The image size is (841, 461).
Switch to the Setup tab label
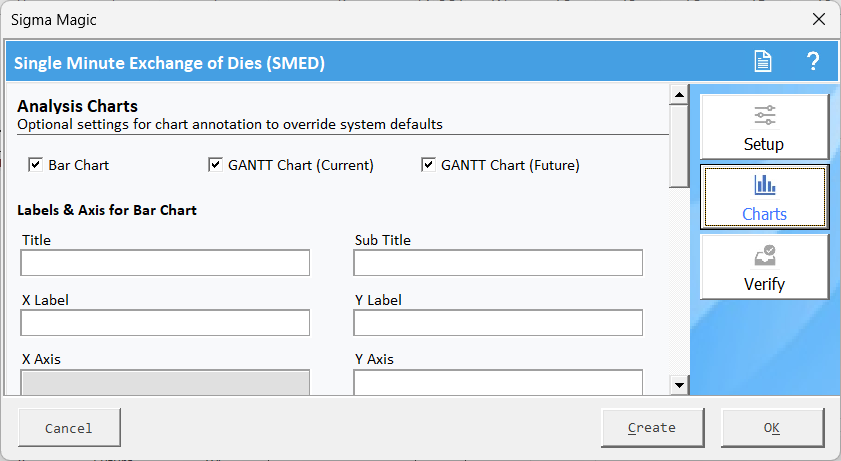[764, 144]
